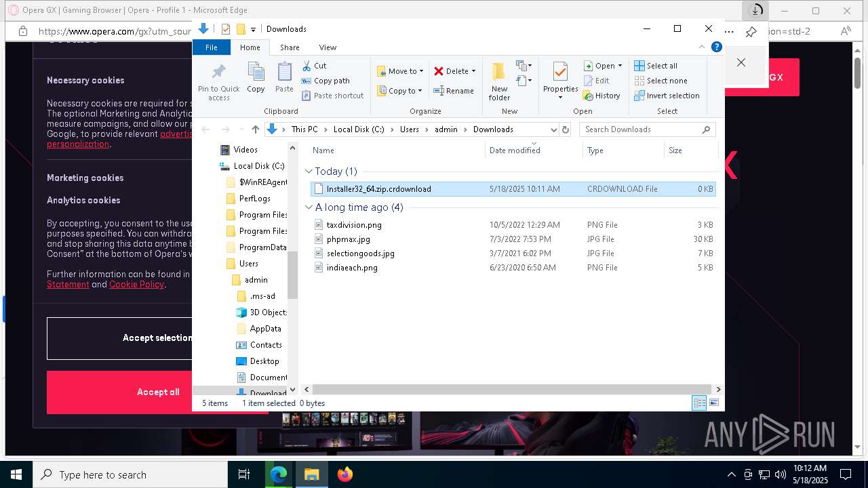Open Copy to dropdown
The image size is (868, 488).
(x=399, y=91)
